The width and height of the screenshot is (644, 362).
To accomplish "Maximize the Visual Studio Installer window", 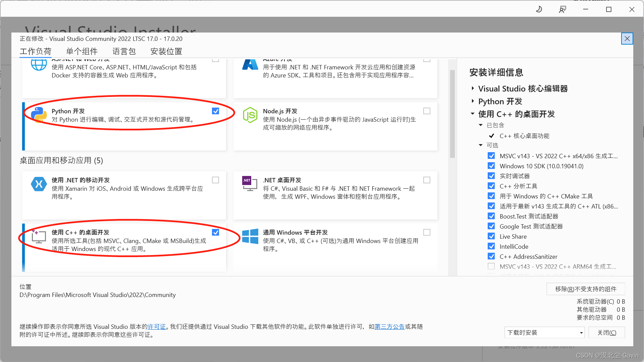I will [609, 9].
